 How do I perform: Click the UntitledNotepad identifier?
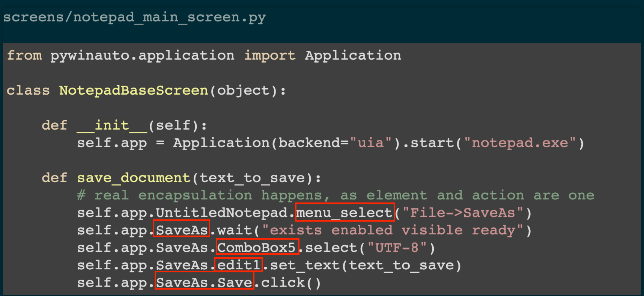click(x=221, y=213)
